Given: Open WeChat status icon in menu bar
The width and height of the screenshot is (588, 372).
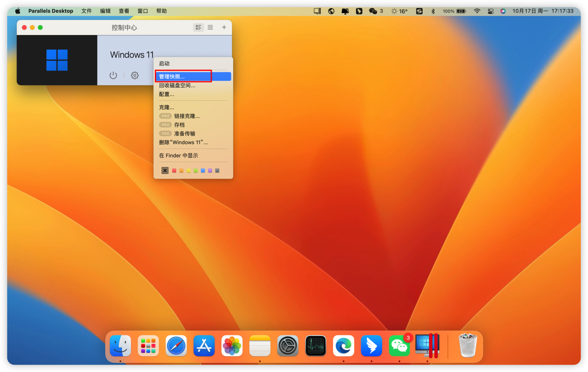Looking at the screenshot, I should 376,11.
